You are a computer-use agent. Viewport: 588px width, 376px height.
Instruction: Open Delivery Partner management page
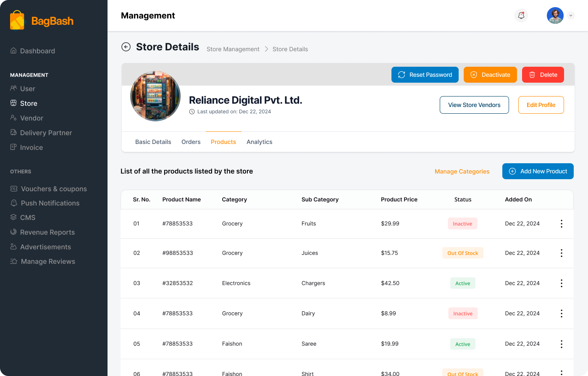point(46,133)
